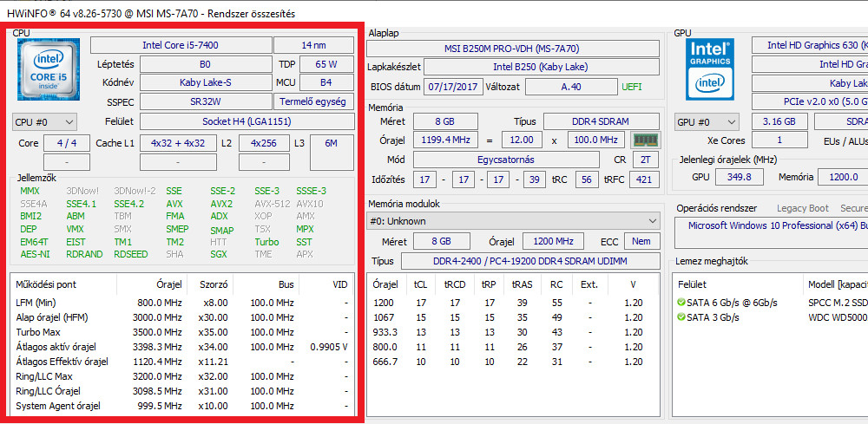Select the Intel Core i5-7400 name field
The width and height of the screenshot is (868, 424).
pos(181,45)
